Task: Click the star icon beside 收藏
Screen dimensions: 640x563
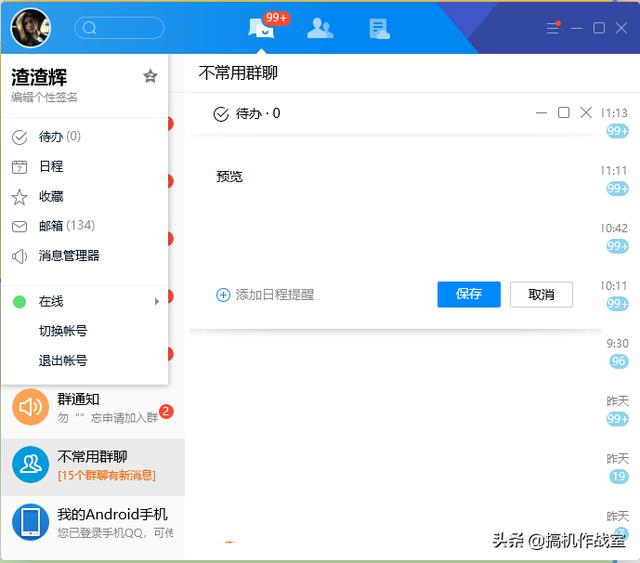Action: coord(19,197)
